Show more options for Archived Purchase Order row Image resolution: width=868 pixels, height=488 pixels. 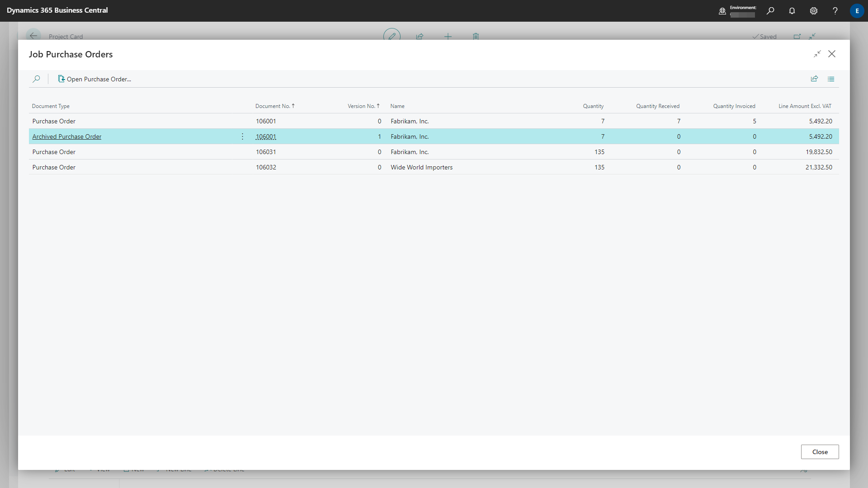click(243, 136)
